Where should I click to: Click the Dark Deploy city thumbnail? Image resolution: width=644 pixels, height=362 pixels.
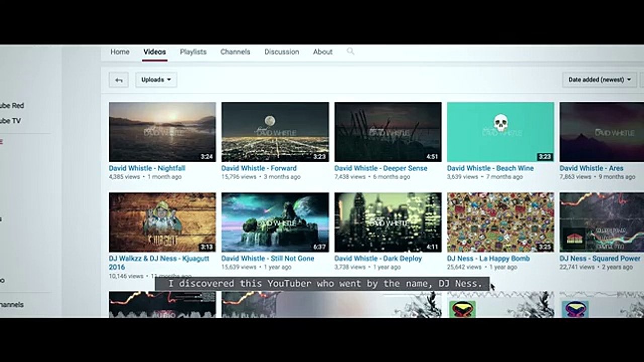click(x=388, y=222)
